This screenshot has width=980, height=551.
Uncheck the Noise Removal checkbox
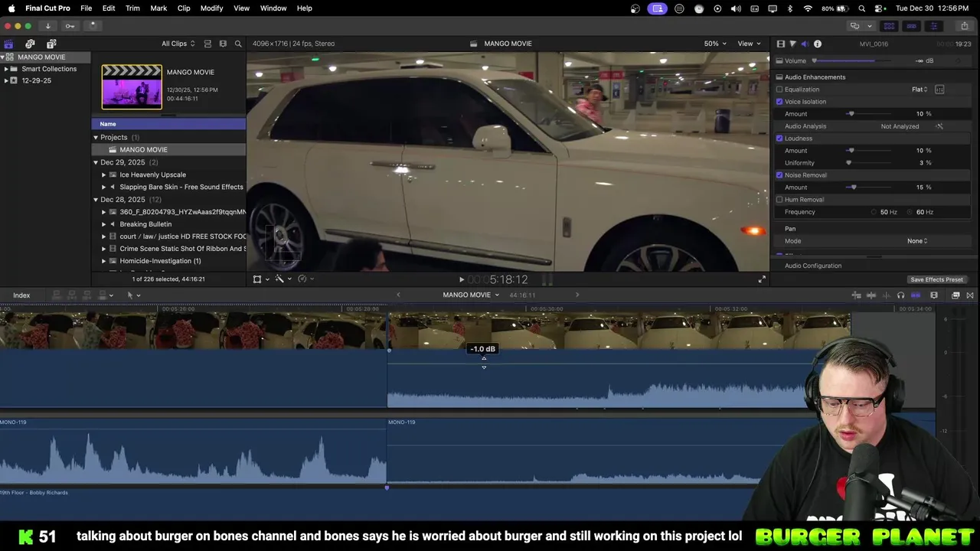coord(779,175)
